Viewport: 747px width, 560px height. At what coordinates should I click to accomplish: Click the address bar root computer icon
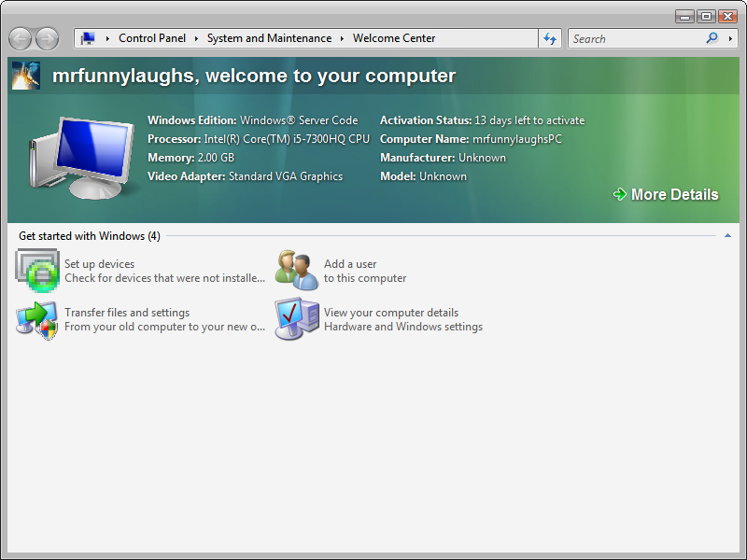click(88, 38)
